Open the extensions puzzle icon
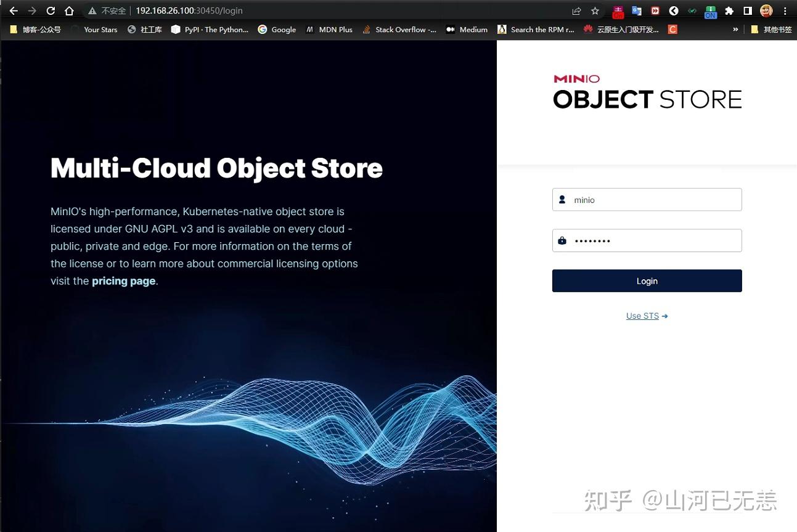 (729, 10)
